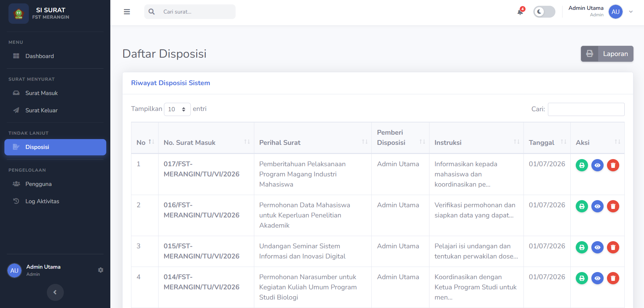
Task: Select Disposisi sidebar item
Action: pos(55,147)
